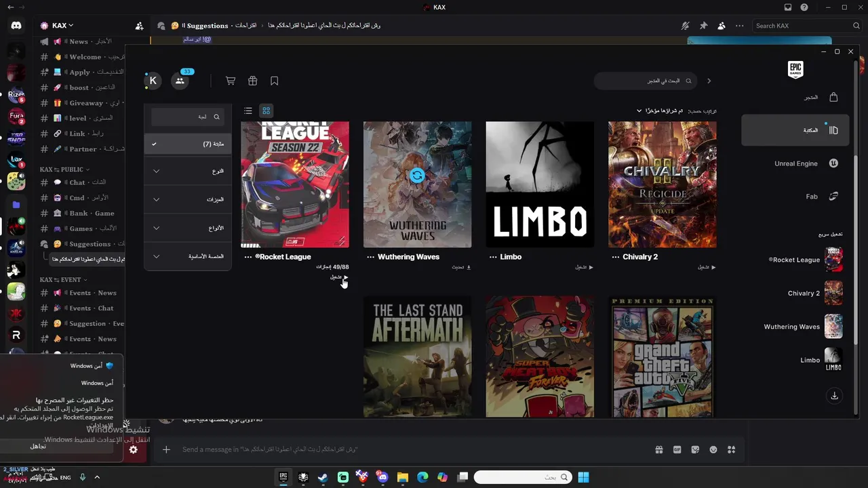Toggle Discord member list icon
Screen dimensions: 868x488
tap(722, 26)
